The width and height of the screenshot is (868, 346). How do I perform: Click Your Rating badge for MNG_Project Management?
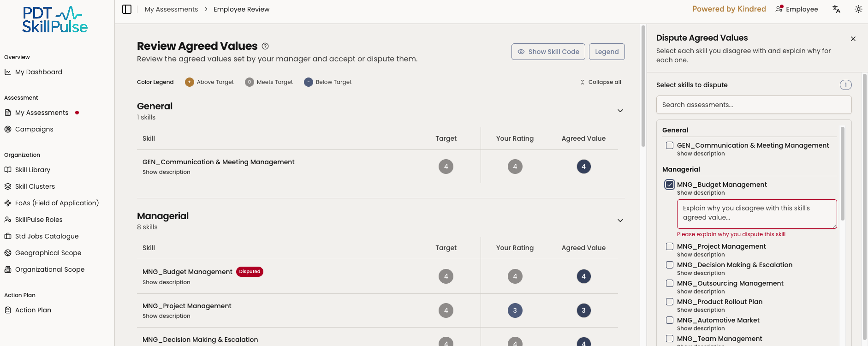[515, 310]
